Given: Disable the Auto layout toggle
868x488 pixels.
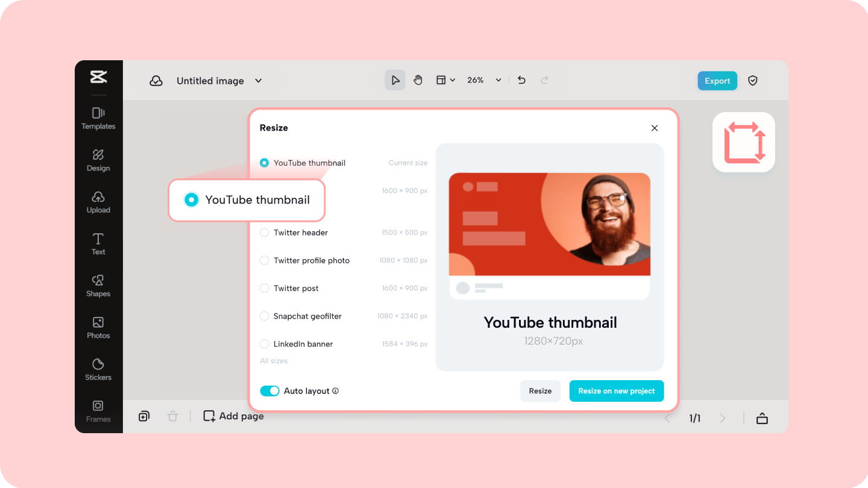Looking at the screenshot, I should coord(270,390).
